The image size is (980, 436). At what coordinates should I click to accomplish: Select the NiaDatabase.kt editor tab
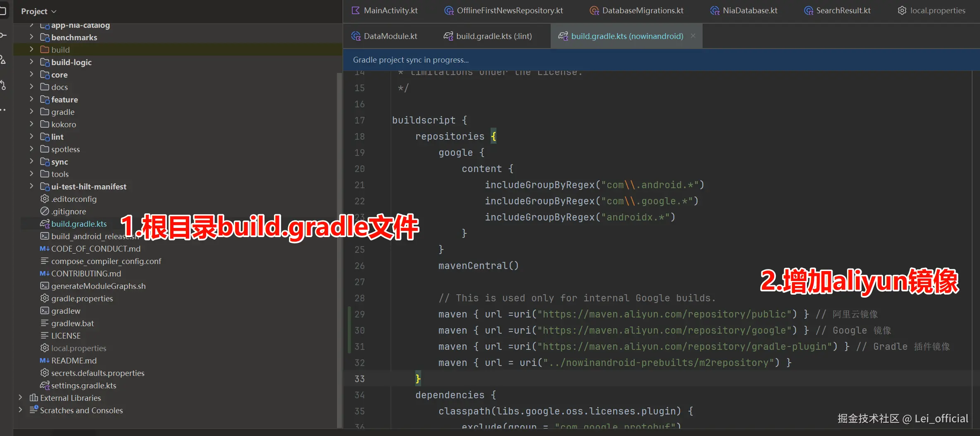(x=744, y=11)
